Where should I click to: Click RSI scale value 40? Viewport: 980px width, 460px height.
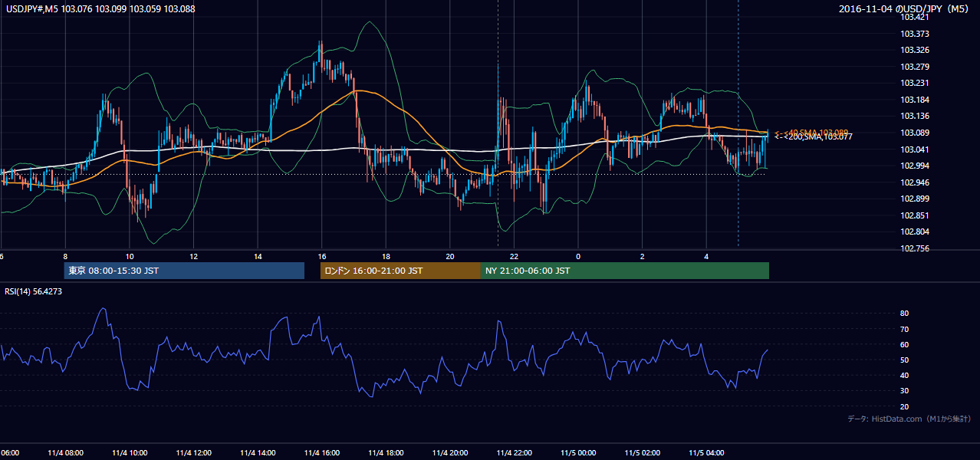click(x=905, y=375)
